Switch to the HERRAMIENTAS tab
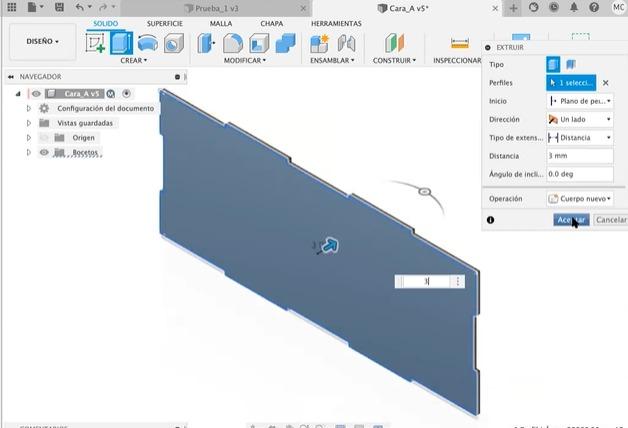 pyautogui.click(x=336, y=24)
